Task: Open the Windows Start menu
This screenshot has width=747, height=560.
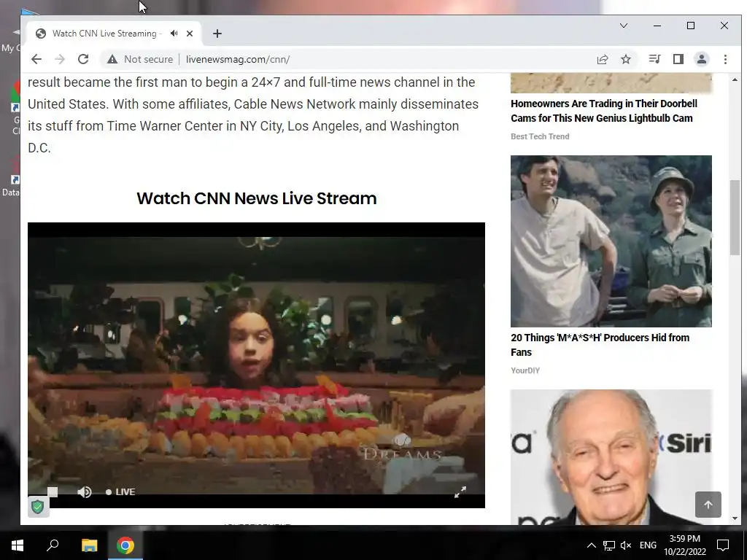Action: [18, 545]
